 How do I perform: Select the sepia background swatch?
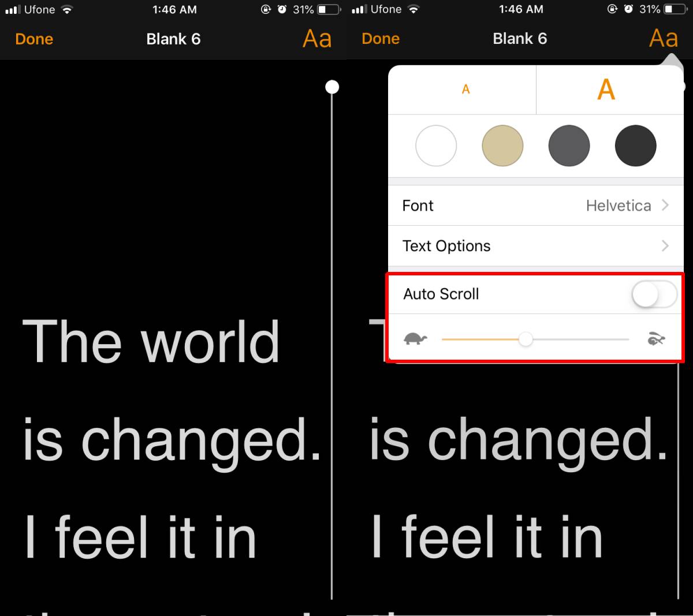coord(502,145)
